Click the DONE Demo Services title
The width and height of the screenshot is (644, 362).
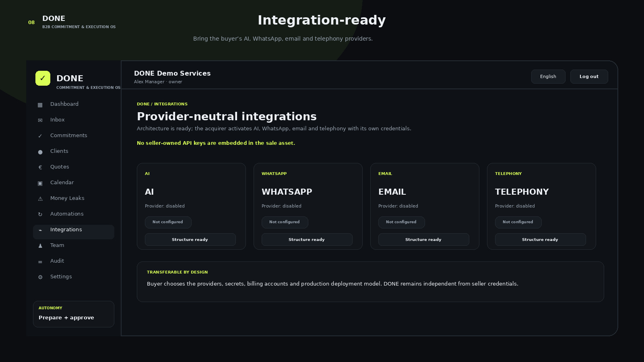point(172,73)
